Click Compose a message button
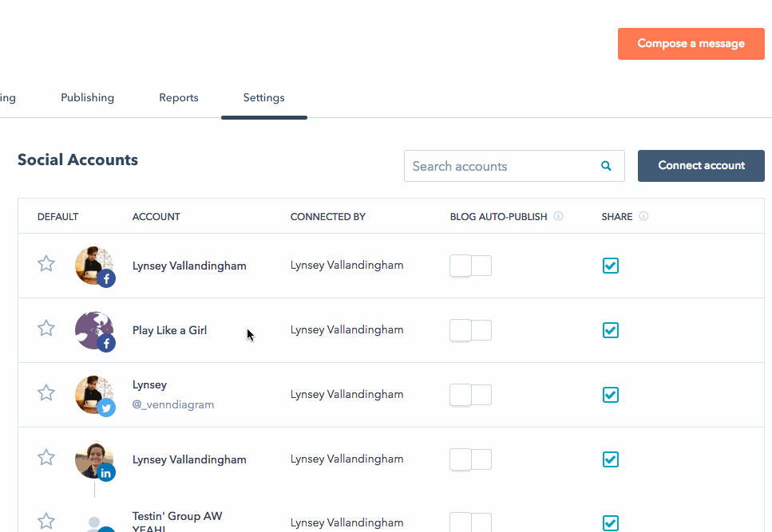Image resolution: width=772 pixels, height=532 pixels. click(691, 44)
